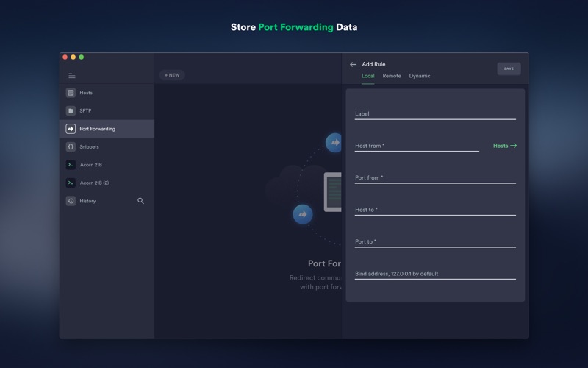Image resolution: width=588 pixels, height=368 pixels.
Task: Switch to the Local tab
Action: coord(367,76)
